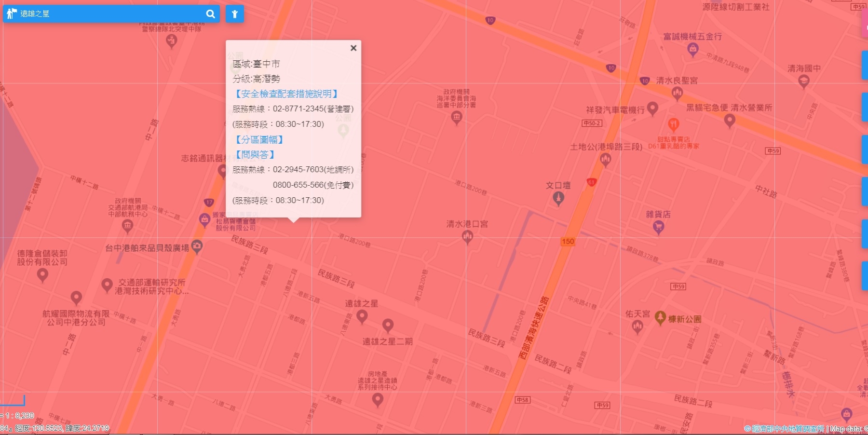868x435 pixels.
Task: Click the person figure button beside search bar
Action: [234, 14]
